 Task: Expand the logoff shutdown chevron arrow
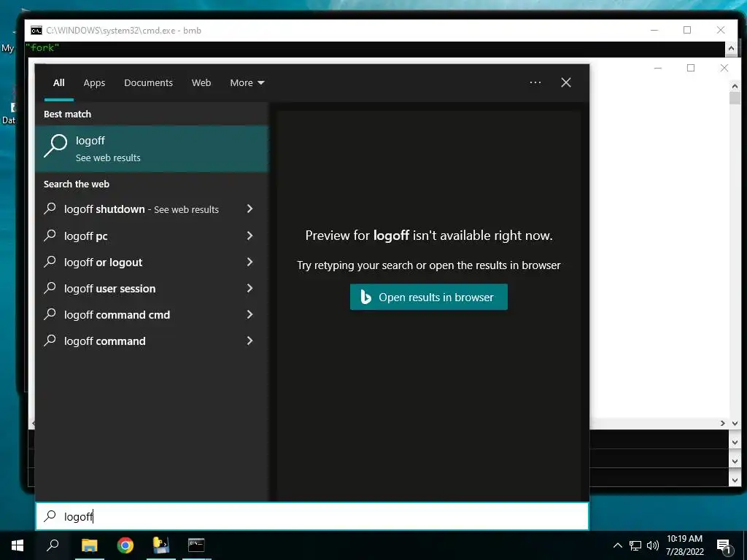pyautogui.click(x=249, y=209)
